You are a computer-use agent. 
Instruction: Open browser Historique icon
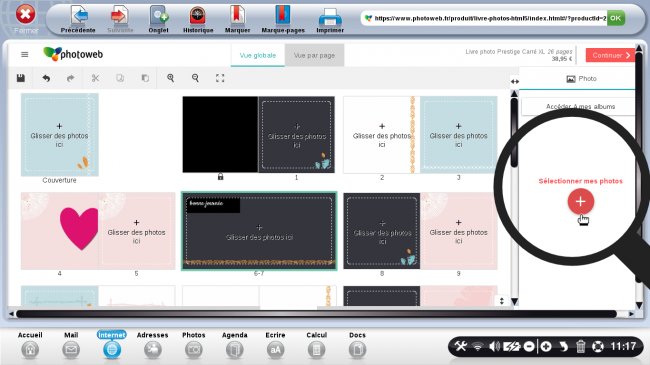coord(198,19)
